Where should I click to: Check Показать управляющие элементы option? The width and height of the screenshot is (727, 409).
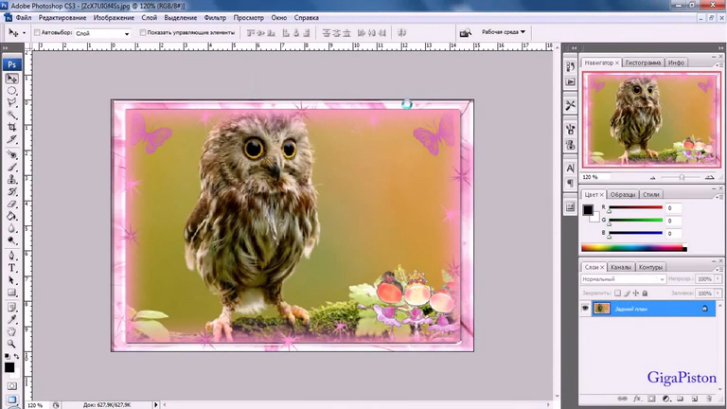pos(143,33)
